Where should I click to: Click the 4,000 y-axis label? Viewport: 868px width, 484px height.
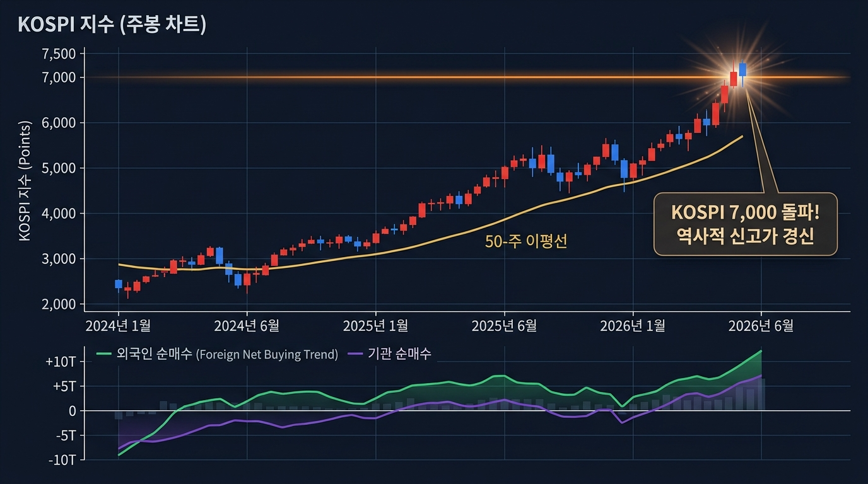[x=58, y=214]
